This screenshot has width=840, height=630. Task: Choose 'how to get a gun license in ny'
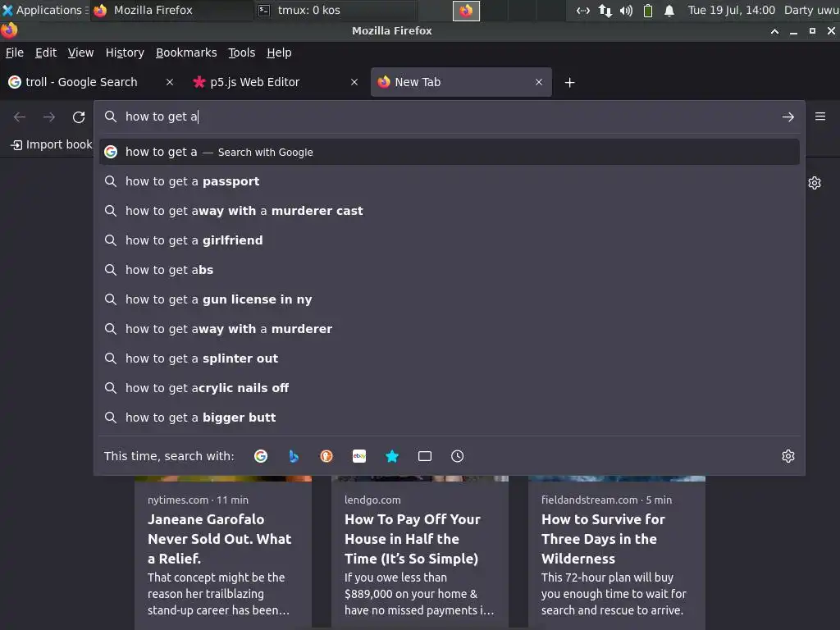tap(449, 299)
